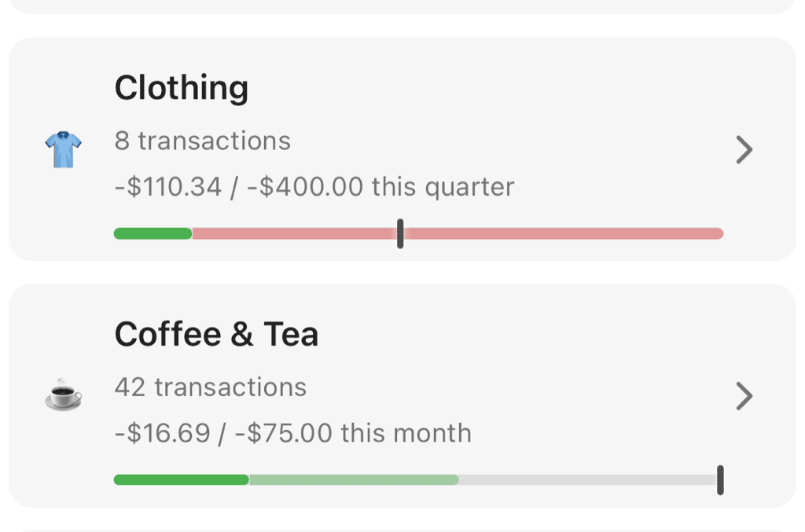Screen dimensions: 805x532
Task: Click the partially visible card at top
Action: pos(402,6)
